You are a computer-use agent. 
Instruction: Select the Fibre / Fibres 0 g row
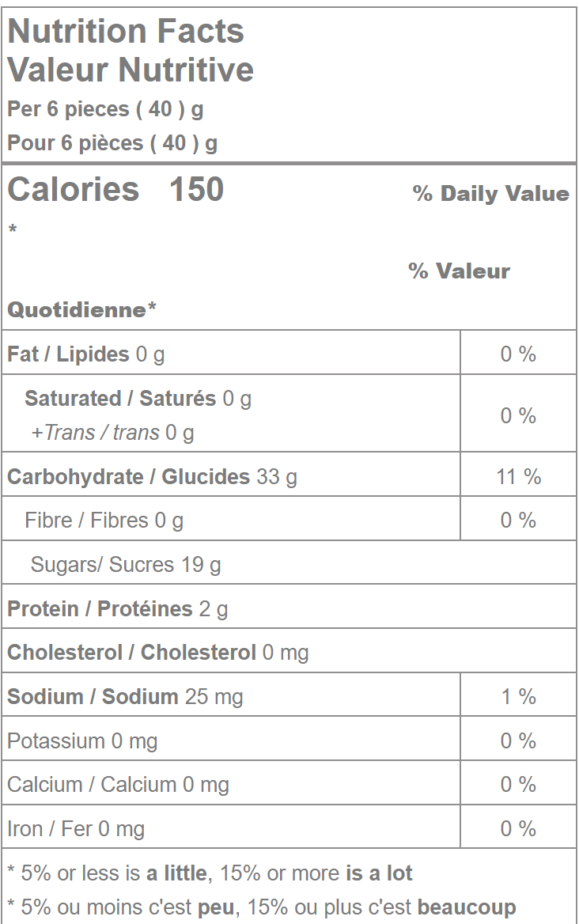click(x=104, y=521)
